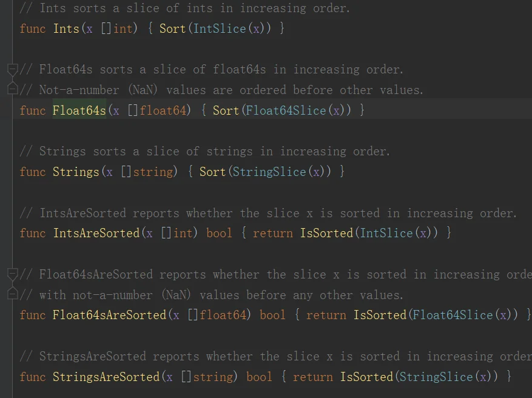Screen dimensions: 532x398
Task: Click the Strings function name declaration
Action: tap(75, 172)
